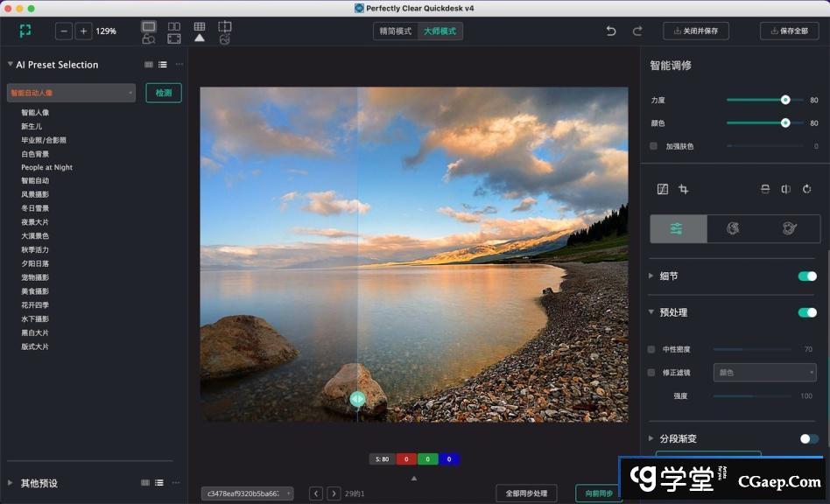The height and width of the screenshot is (504, 830).
Task: Select the 风景摄影 preset
Action: (x=35, y=194)
